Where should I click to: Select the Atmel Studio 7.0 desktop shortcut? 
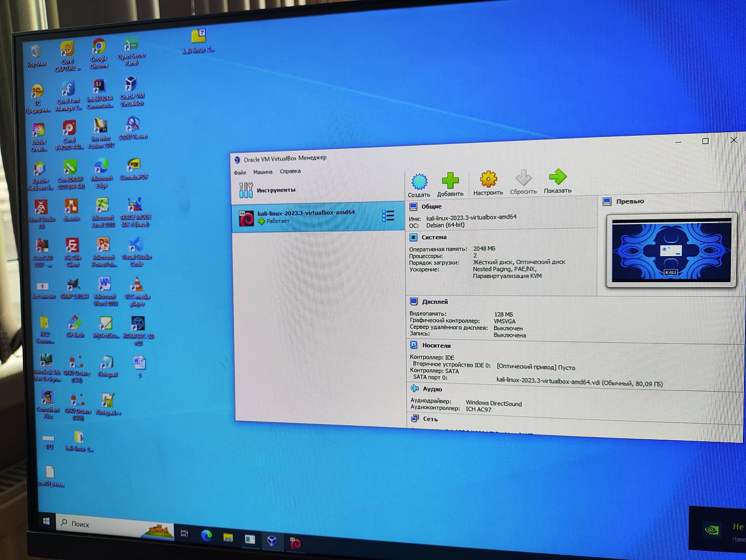42,215
